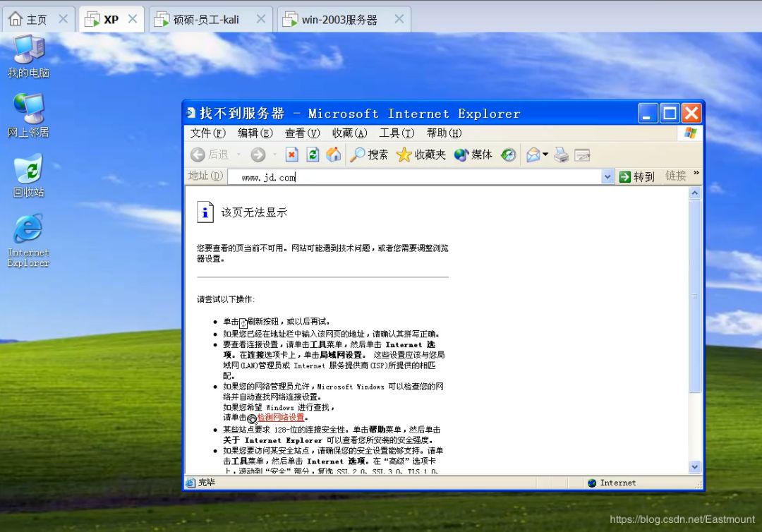Click the scrollbar down arrow in IE

(x=694, y=467)
